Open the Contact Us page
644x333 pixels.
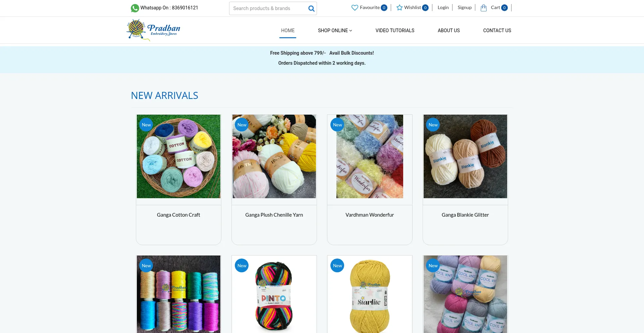click(497, 31)
